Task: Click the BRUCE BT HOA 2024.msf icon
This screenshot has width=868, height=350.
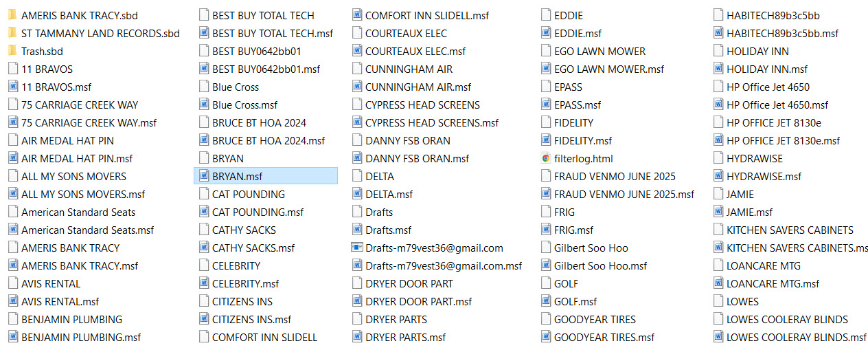Action: 203,140
